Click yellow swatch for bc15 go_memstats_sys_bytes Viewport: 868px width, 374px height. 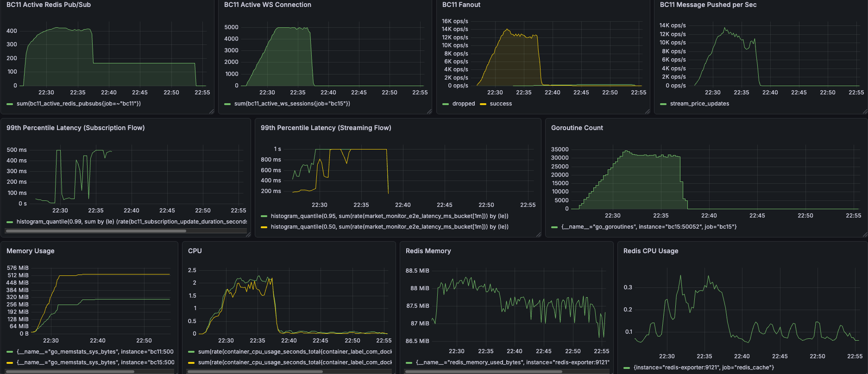pos(10,362)
